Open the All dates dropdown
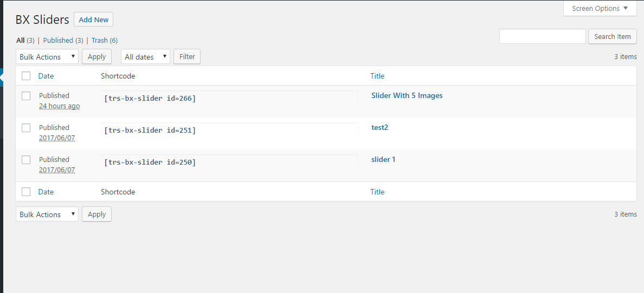The height and width of the screenshot is (293, 644). coord(145,57)
